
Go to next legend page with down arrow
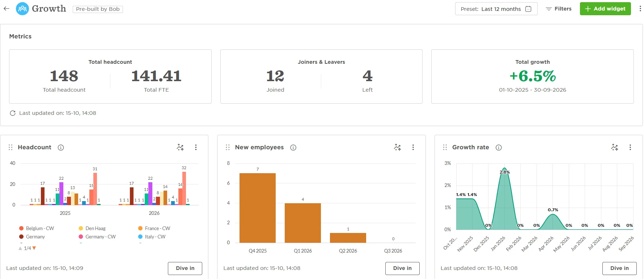[x=34, y=248]
